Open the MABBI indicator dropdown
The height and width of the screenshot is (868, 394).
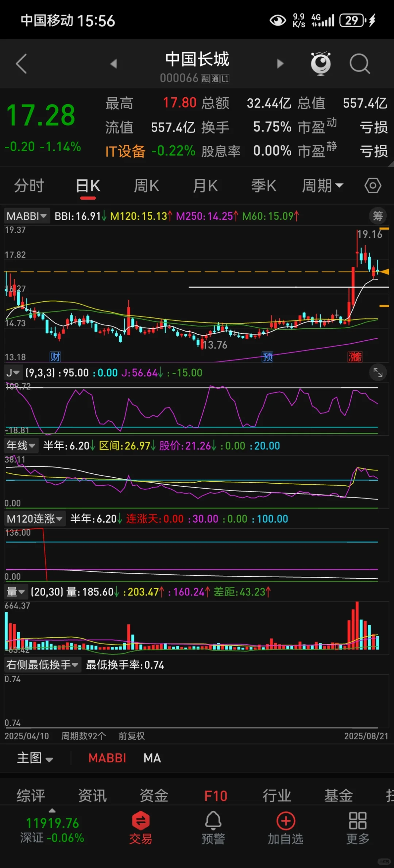pos(27,216)
